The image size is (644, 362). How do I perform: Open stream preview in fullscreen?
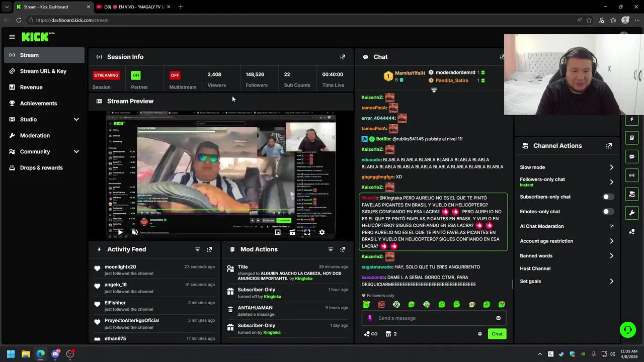coord(307,232)
